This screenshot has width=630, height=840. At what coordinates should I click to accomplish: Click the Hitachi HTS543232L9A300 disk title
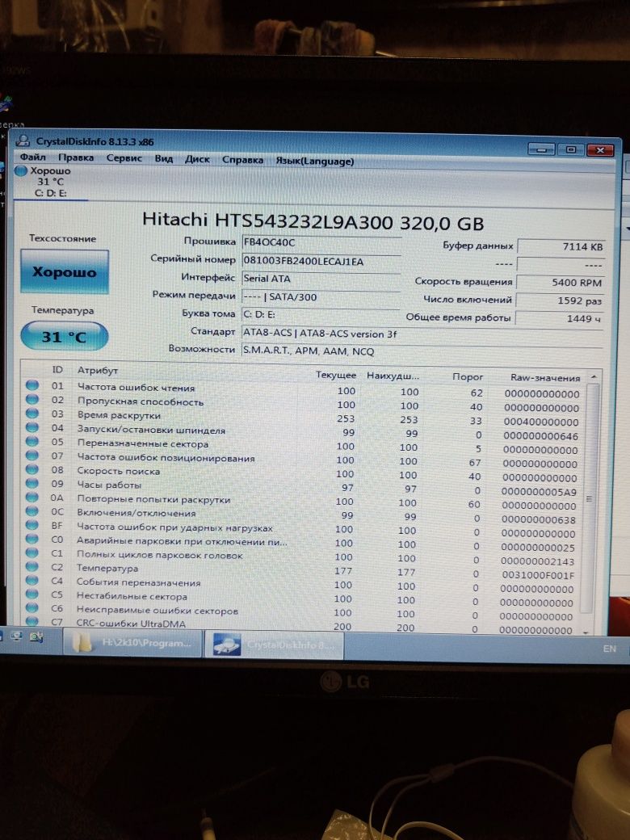point(313,221)
